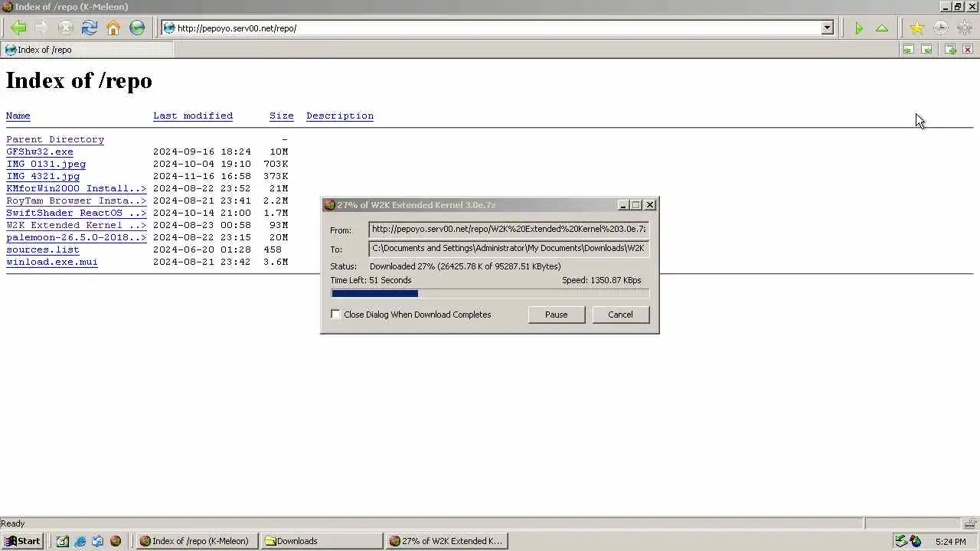The image size is (980, 551).
Task: Download GFShw32.exe
Action: tap(40, 152)
